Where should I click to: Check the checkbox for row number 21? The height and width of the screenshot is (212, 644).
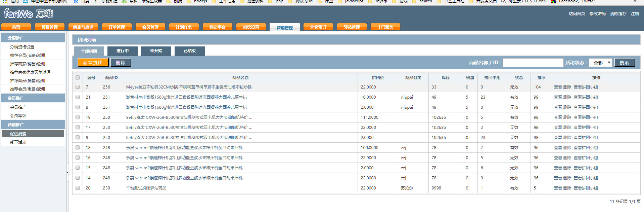[78, 97]
